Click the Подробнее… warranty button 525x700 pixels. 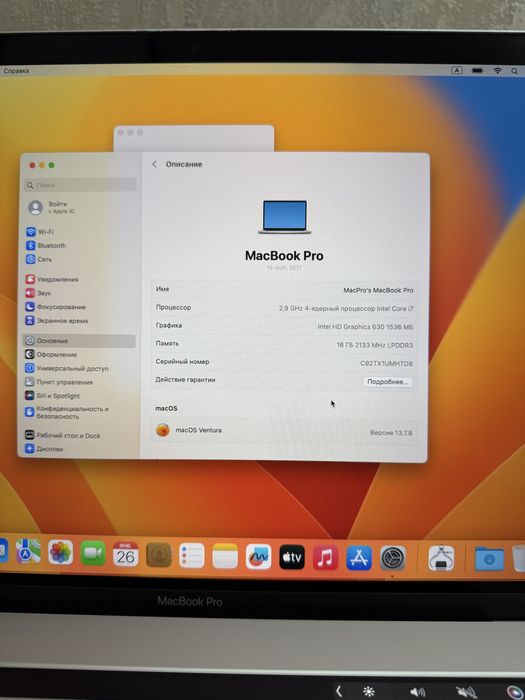click(x=388, y=382)
